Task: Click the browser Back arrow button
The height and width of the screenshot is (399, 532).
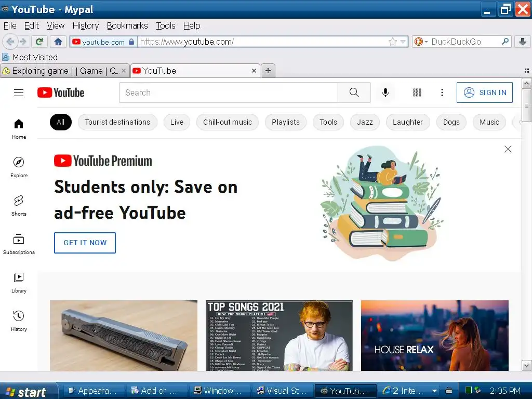Action: [x=10, y=42]
